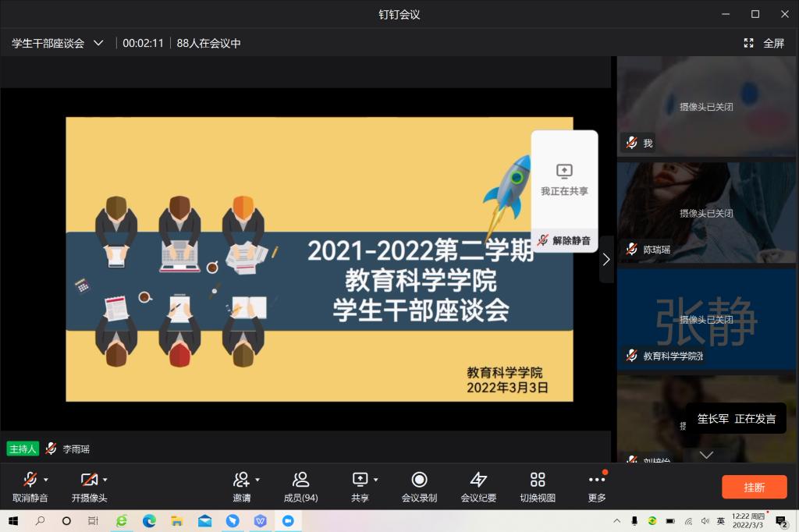Viewport: 799px width, 532px height.
Task: Expand the 邀请 invite options arrow
Action: (257, 480)
